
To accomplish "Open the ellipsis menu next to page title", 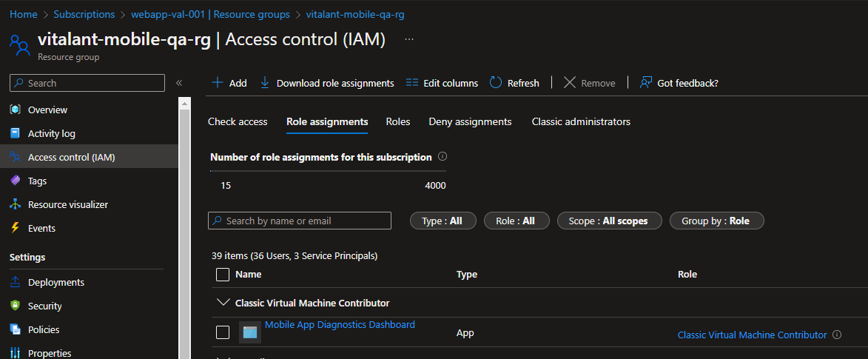I will (409, 39).
